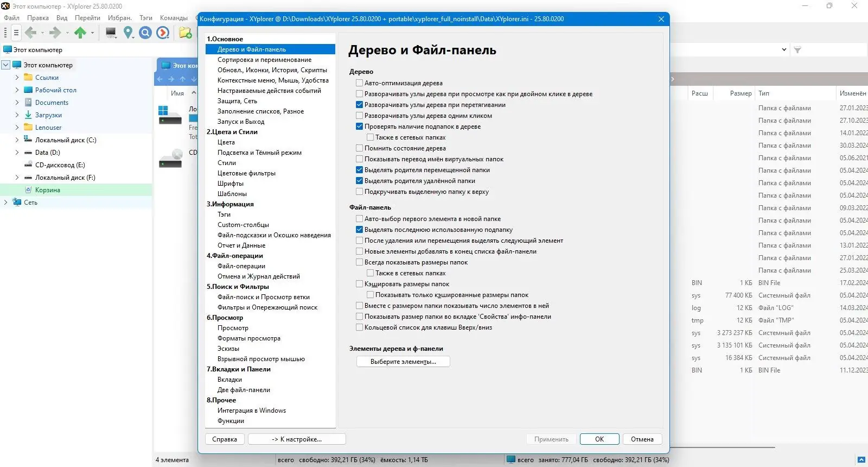This screenshot has width=868, height=467.
Task: Click the green Up arrow toolbar icon
Action: click(80, 33)
